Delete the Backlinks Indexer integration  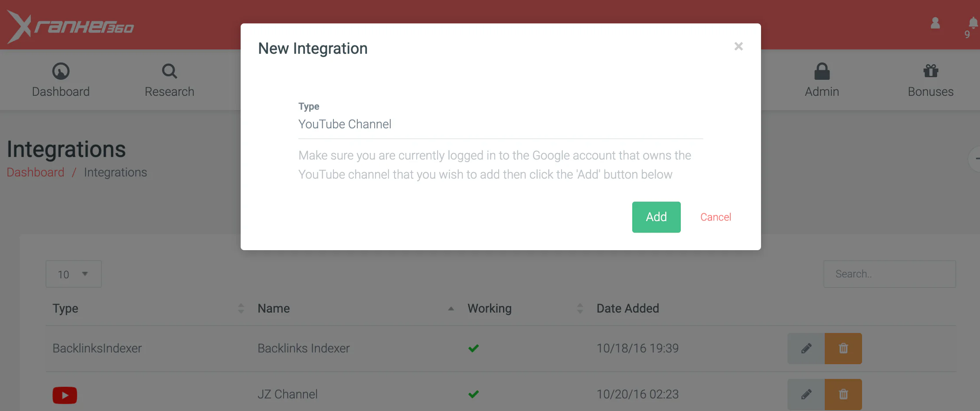[843, 349]
